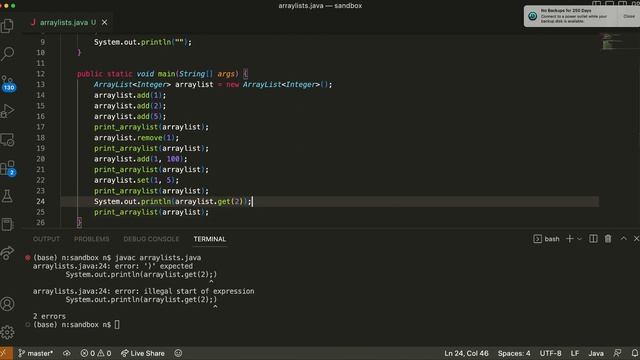This screenshot has height=360, width=640.
Task: Start Live Share from status bar
Action: pyautogui.click(x=142, y=353)
